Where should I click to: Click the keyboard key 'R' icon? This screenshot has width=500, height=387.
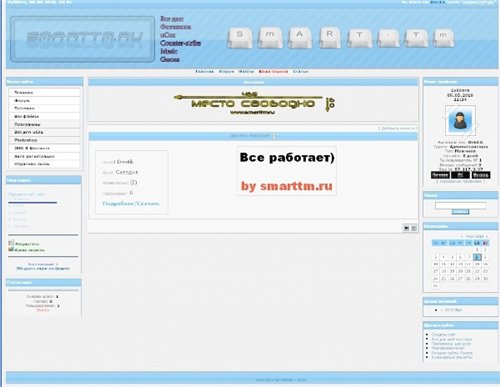(329, 37)
